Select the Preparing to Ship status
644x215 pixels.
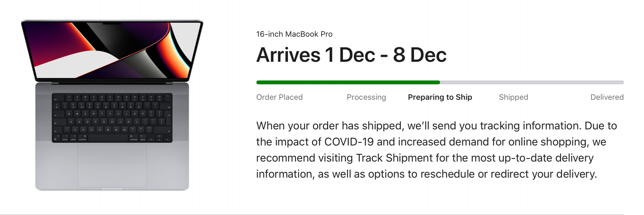click(x=440, y=97)
